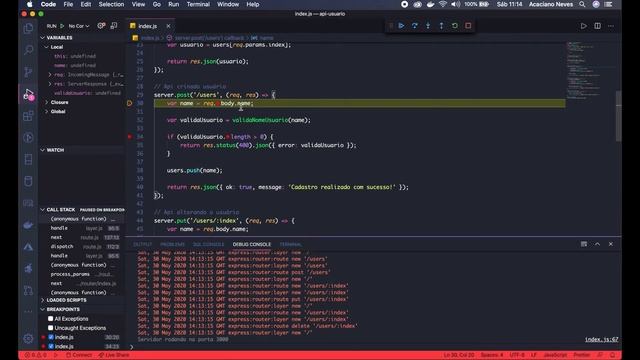This screenshot has width=640, height=360.
Task: Split the editor to the right
Action: tap(597, 26)
